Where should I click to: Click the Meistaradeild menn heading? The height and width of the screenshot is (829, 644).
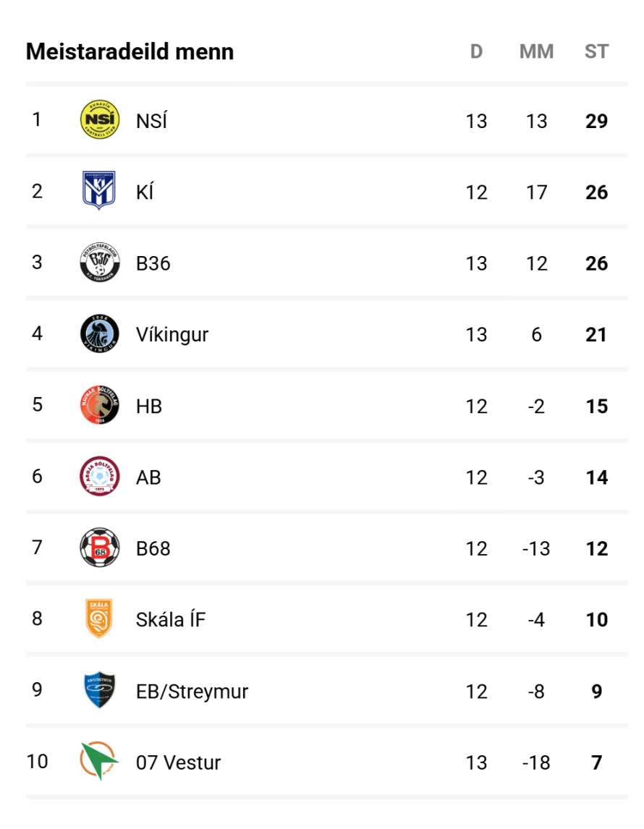[130, 52]
